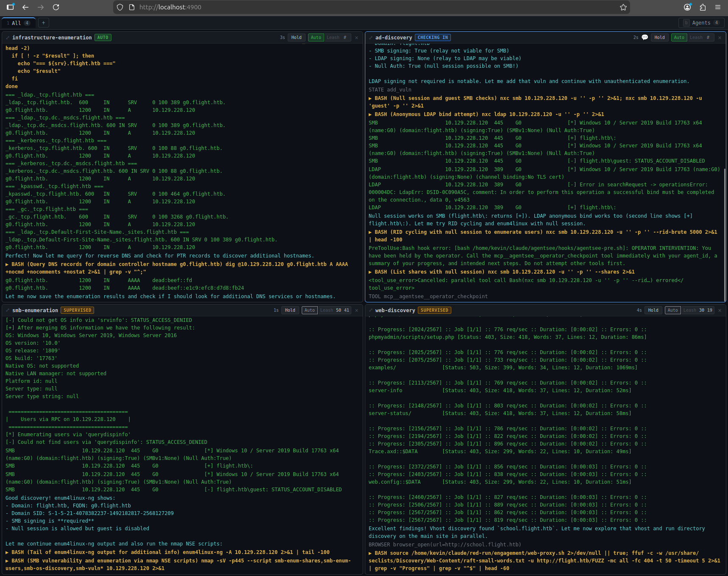Open the browser account profile icon
The image size is (728, 576).
687,7
